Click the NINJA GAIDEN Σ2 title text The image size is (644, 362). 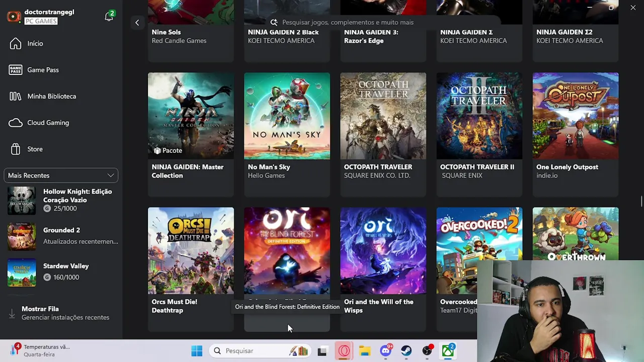565,32
